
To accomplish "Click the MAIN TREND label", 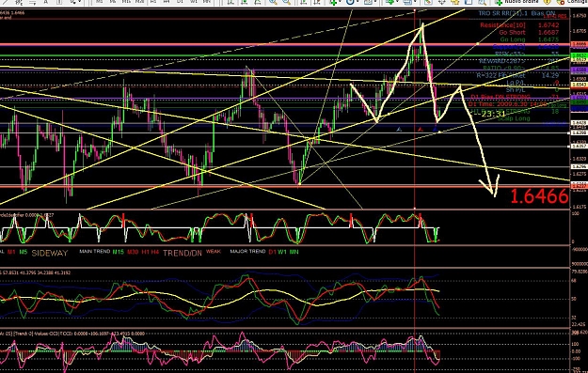I will pos(94,251).
